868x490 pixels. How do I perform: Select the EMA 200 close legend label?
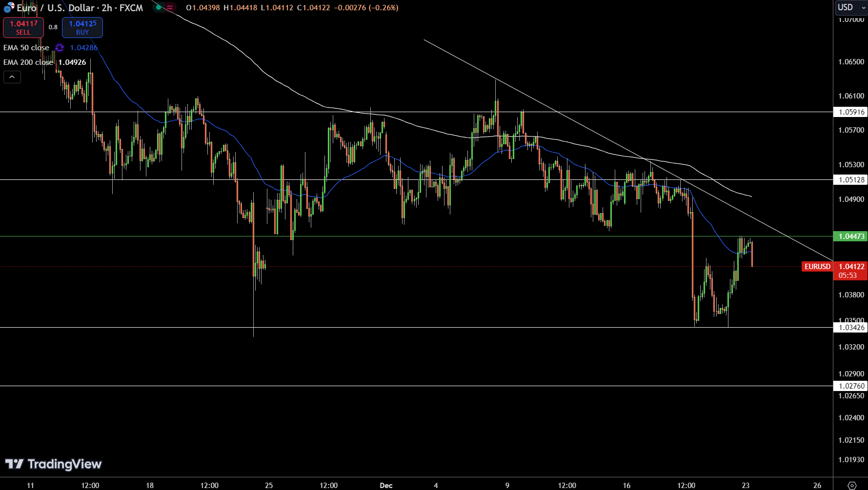coord(28,62)
